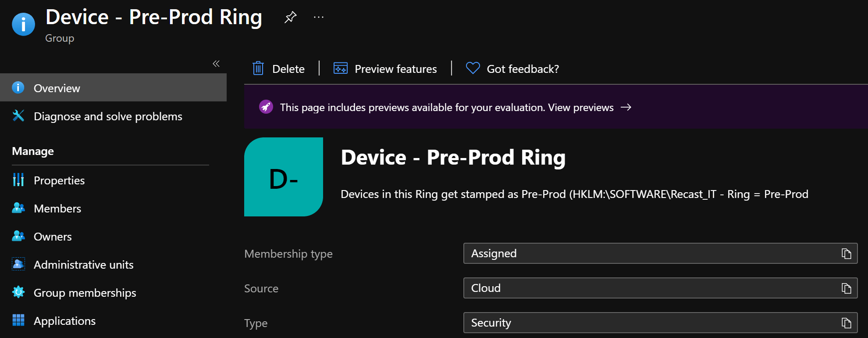Open the Members page
The image size is (868, 338).
57,209
